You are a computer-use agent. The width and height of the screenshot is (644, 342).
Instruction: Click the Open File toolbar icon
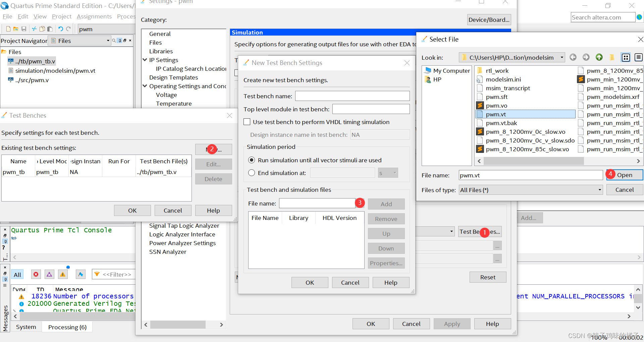pos(16,29)
